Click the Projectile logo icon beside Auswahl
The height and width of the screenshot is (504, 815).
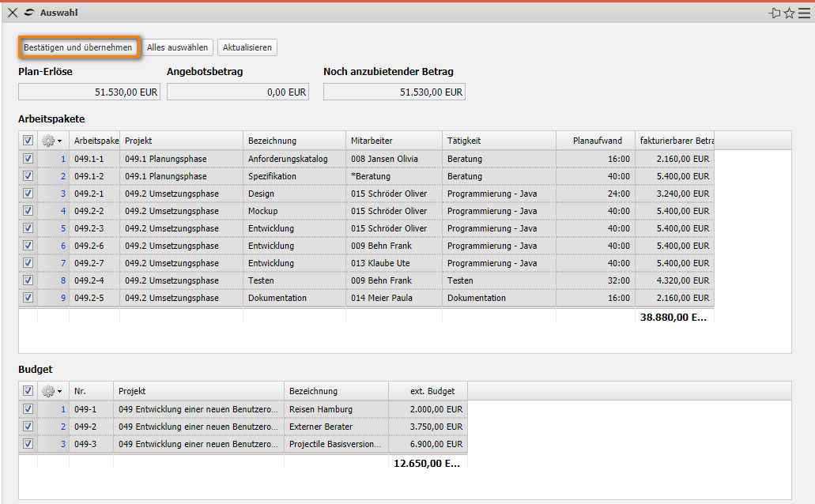[x=30, y=13]
